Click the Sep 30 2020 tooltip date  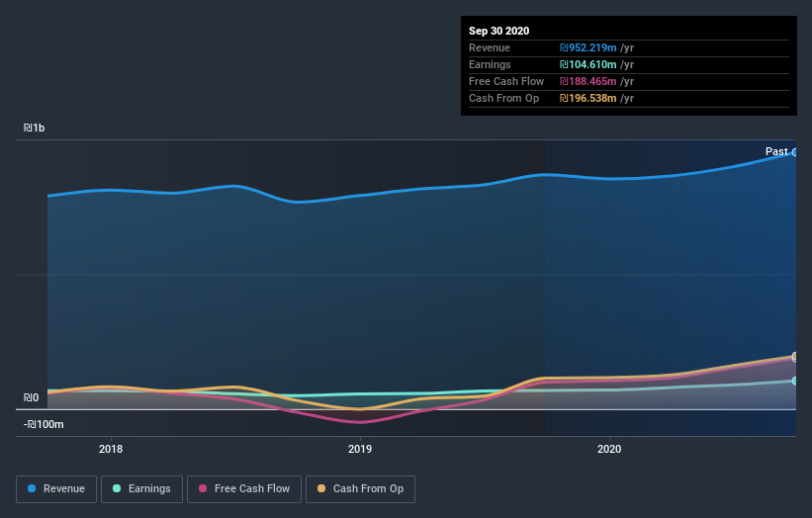[x=499, y=31]
